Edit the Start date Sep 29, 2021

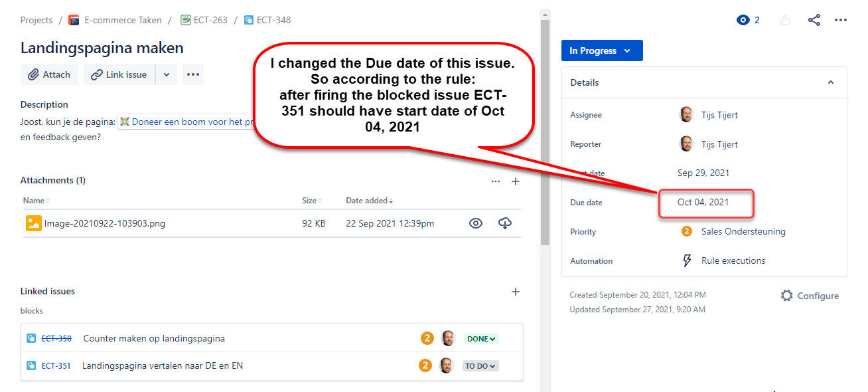coord(703,173)
